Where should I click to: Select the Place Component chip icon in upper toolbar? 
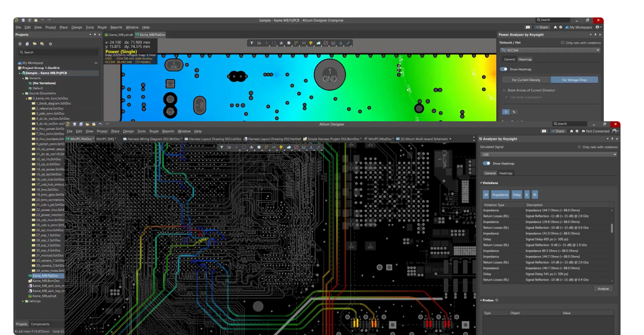[289, 43]
